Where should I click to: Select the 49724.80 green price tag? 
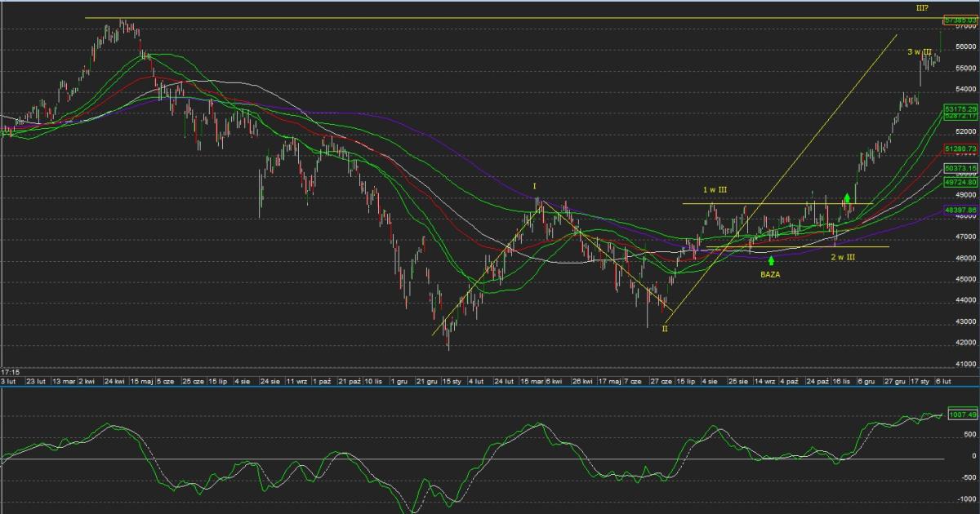(x=960, y=183)
